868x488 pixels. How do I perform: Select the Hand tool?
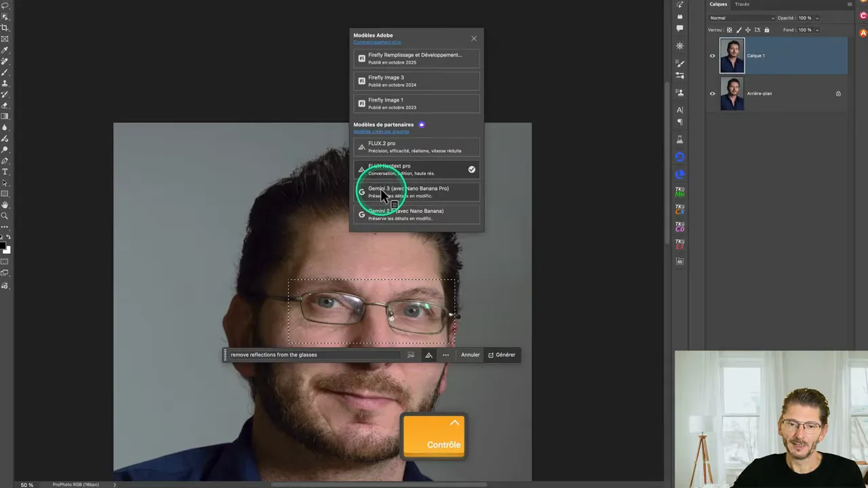coord(6,203)
